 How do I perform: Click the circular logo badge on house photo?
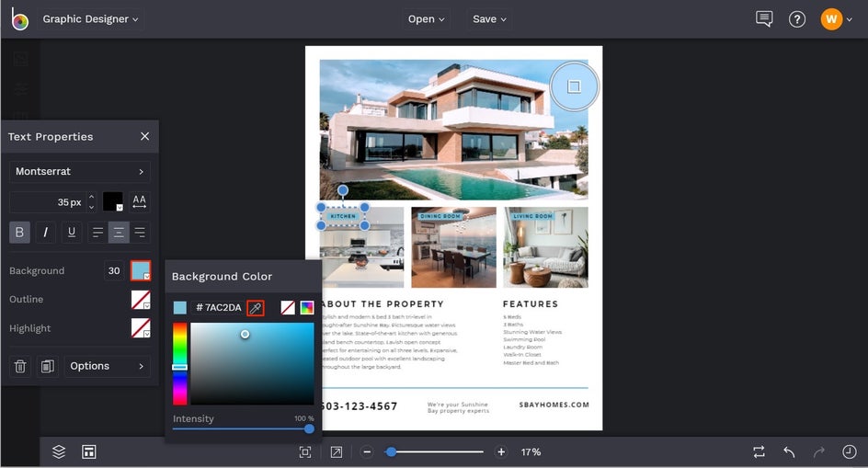[x=574, y=86]
